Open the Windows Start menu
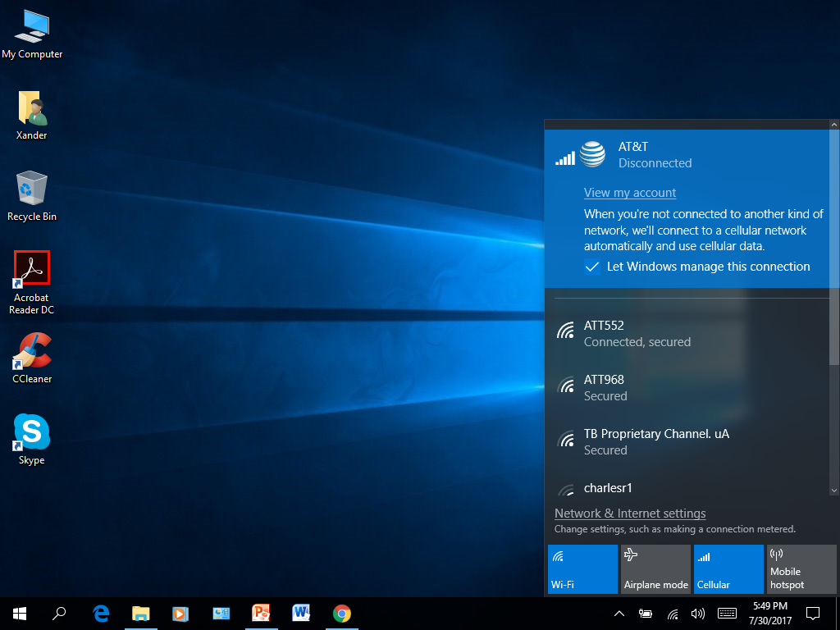Screen dimensions: 840x630 [x=20, y=614]
